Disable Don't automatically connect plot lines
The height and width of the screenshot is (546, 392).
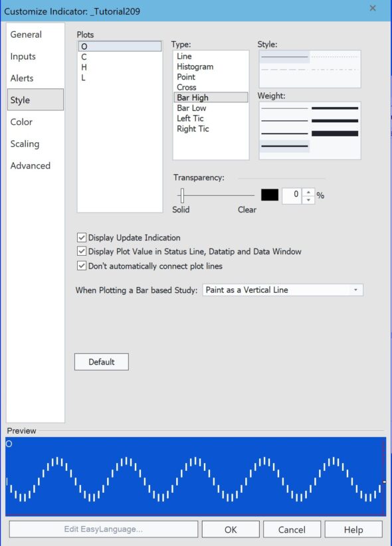click(82, 266)
